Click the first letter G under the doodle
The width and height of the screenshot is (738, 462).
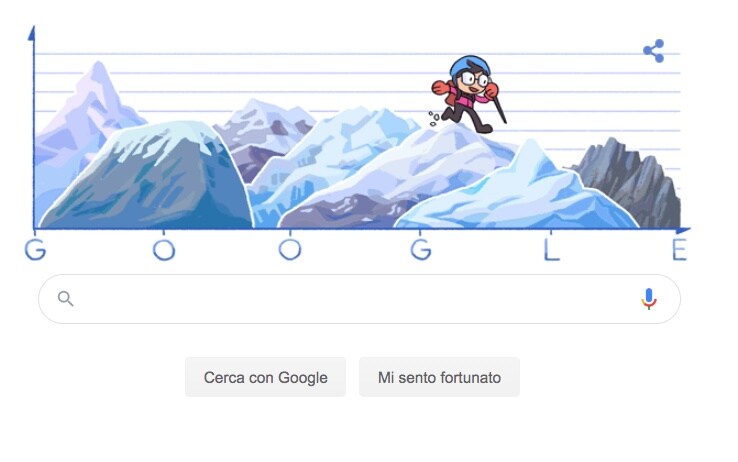35,249
